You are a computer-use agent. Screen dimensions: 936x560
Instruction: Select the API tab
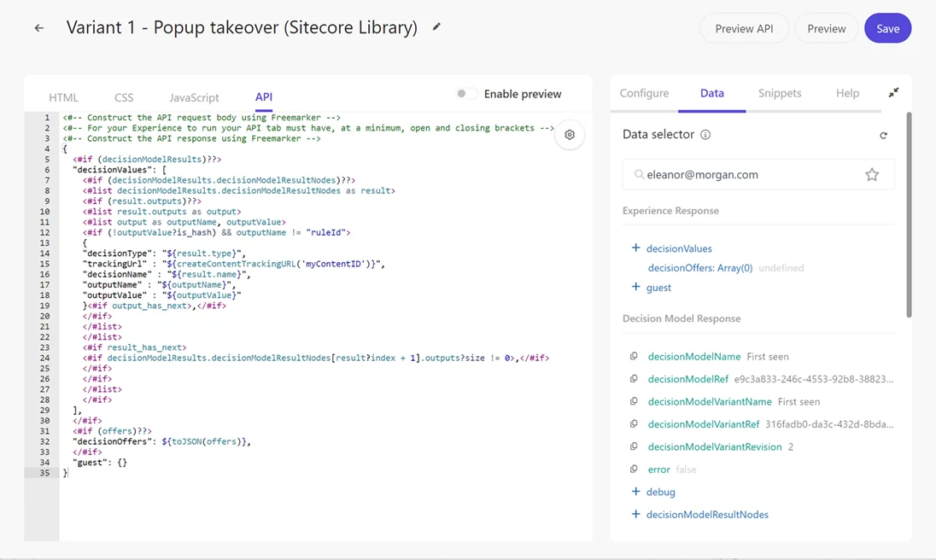coord(264,97)
